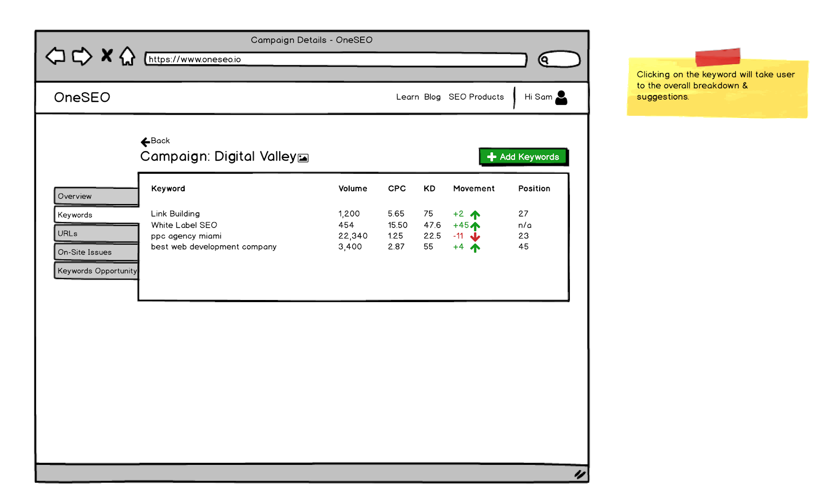Click the browser forward arrow icon
835x504 pixels.
[82, 56]
